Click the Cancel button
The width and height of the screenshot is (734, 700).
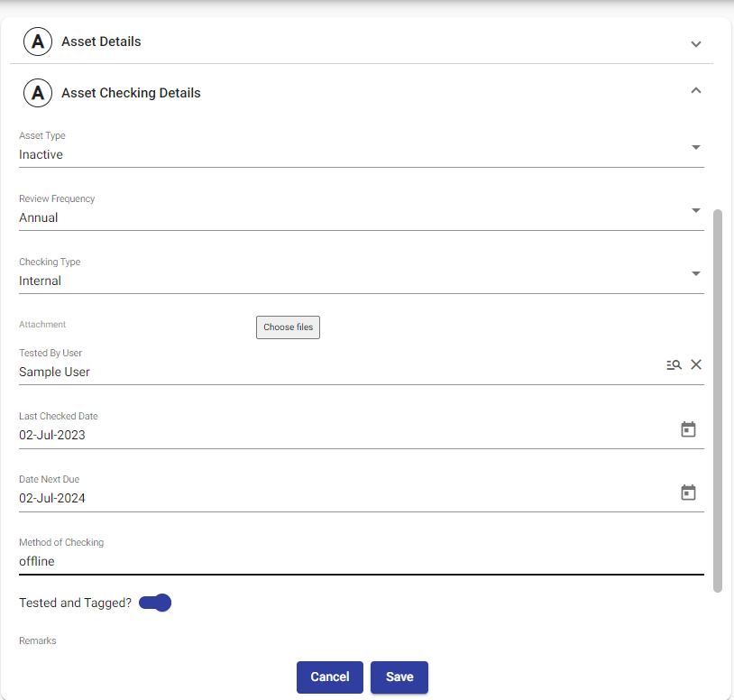point(330,677)
